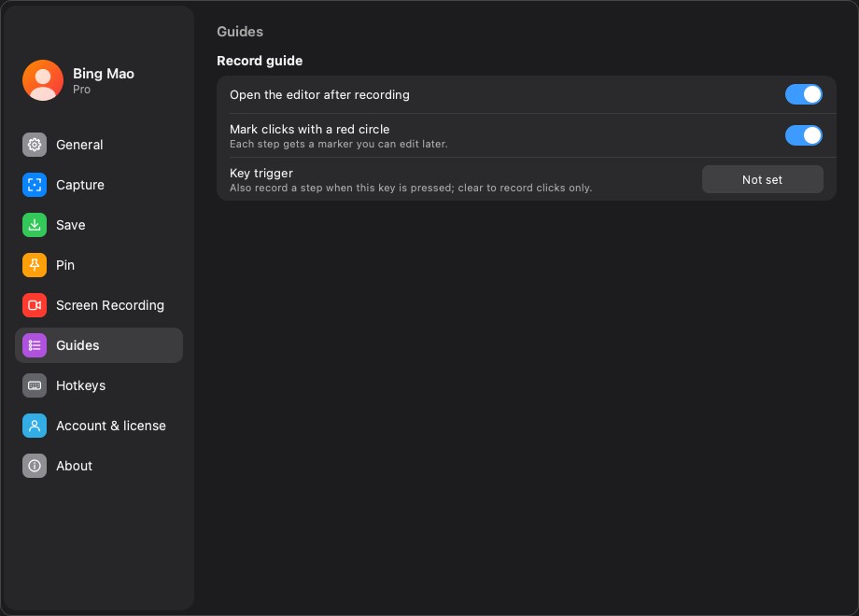The width and height of the screenshot is (859, 616).
Task: Disable Mark clicks with a red circle
Action: pyautogui.click(x=804, y=135)
